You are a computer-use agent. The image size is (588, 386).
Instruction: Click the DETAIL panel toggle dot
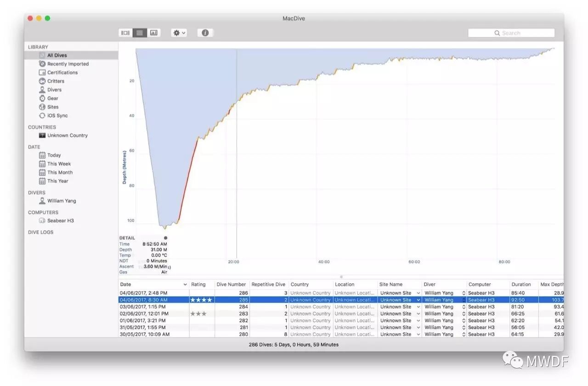click(x=165, y=238)
